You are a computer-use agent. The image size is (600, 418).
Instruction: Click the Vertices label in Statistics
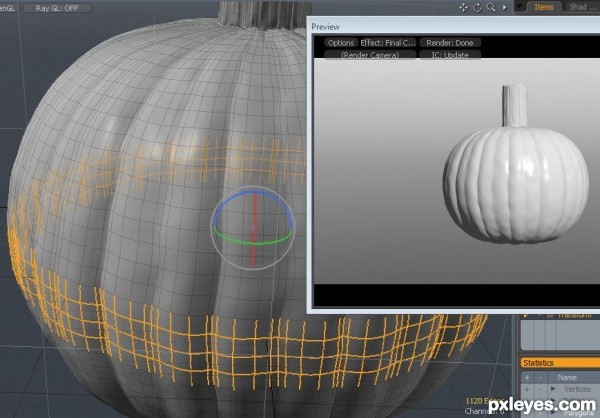click(x=577, y=389)
